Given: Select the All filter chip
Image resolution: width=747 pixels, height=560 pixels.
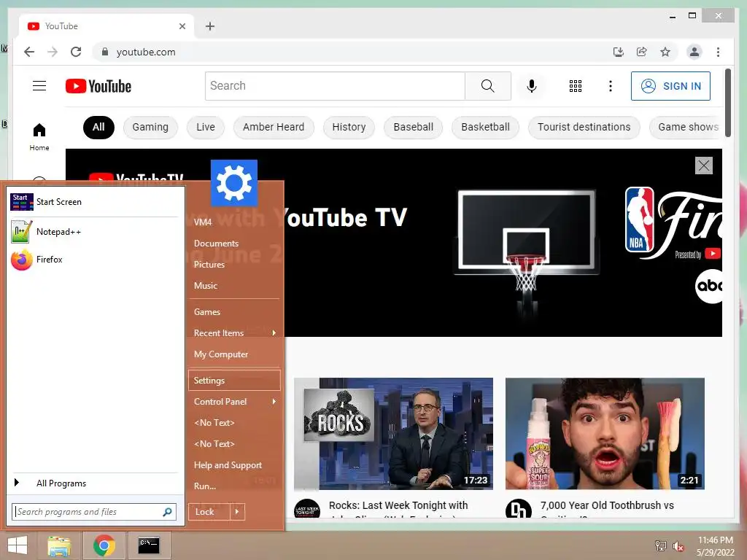Looking at the screenshot, I should (98, 127).
